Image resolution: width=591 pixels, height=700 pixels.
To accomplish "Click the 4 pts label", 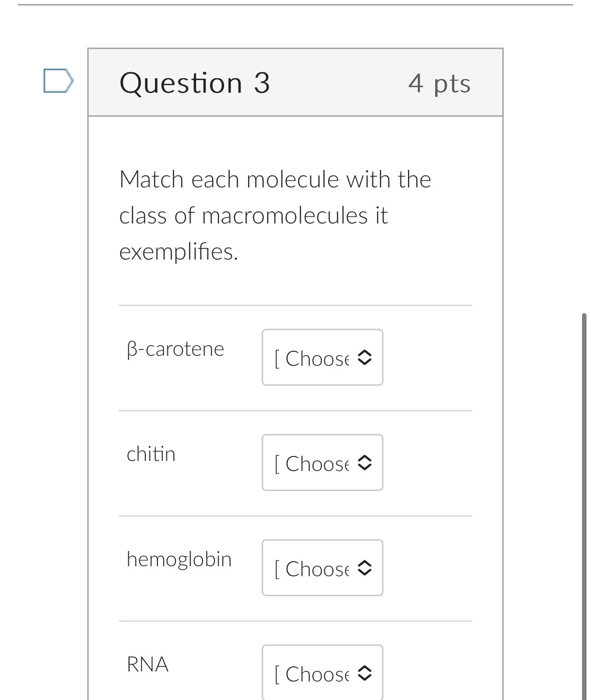I will pos(440,83).
